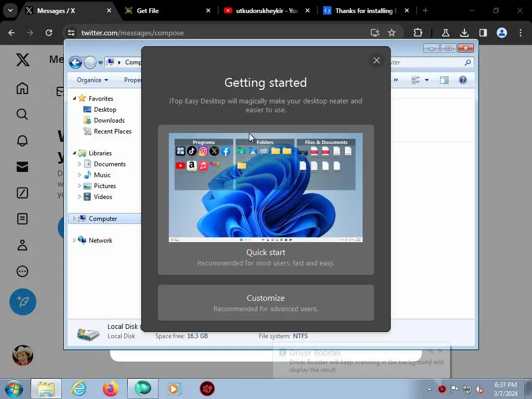Image resolution: width=532 pixels, height=399 pixels.
Task: Show more Explorer toolbar commands chevron
Action: 395,80
